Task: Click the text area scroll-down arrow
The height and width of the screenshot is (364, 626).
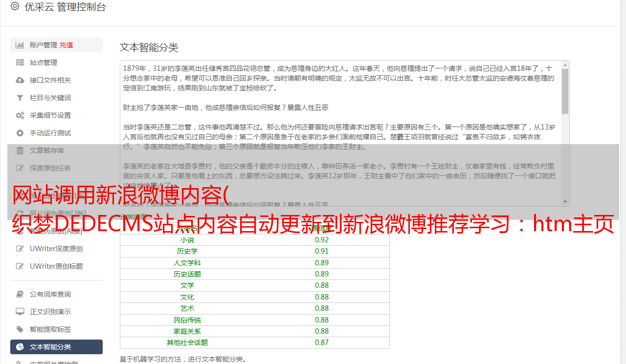Action: click(565, 202)
